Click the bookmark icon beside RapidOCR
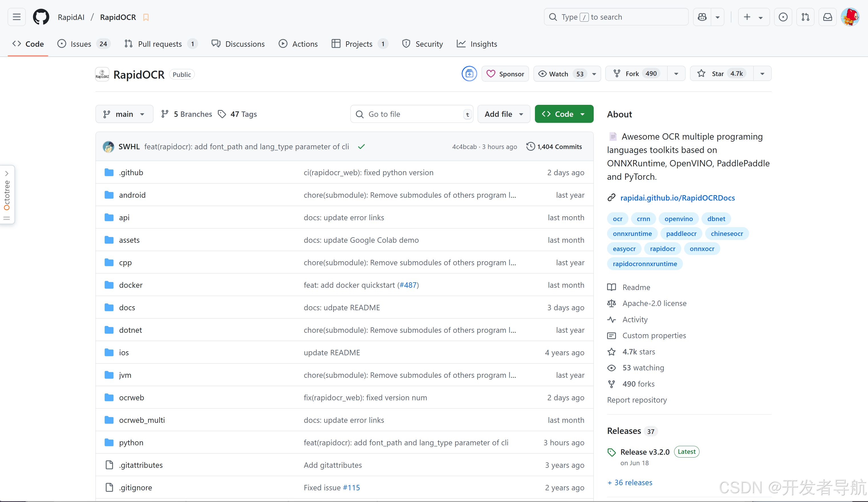This screenshot has height=502, width=868. pyautogui.click(x=146, y=17)
